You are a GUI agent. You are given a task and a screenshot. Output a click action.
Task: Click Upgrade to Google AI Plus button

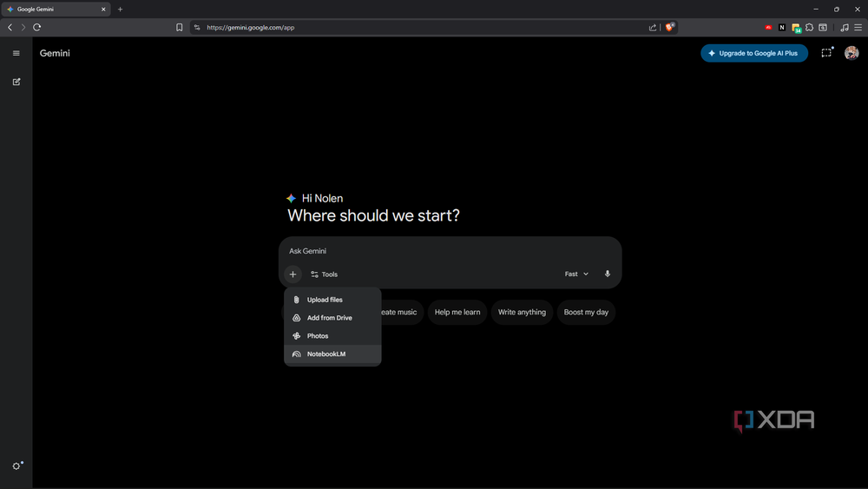point(754,53)
